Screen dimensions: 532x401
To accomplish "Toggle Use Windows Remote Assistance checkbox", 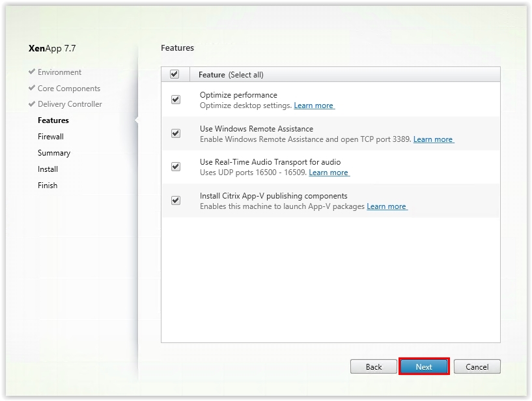I will point(176,133).
